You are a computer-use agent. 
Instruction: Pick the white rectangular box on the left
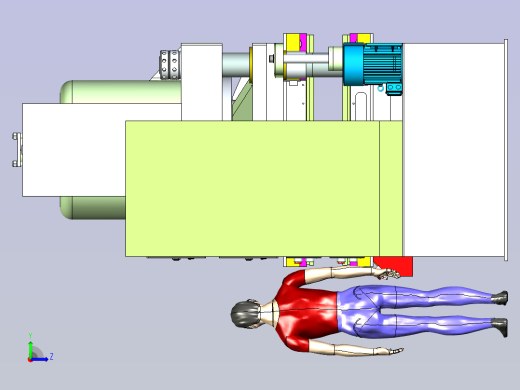[74, 150]
